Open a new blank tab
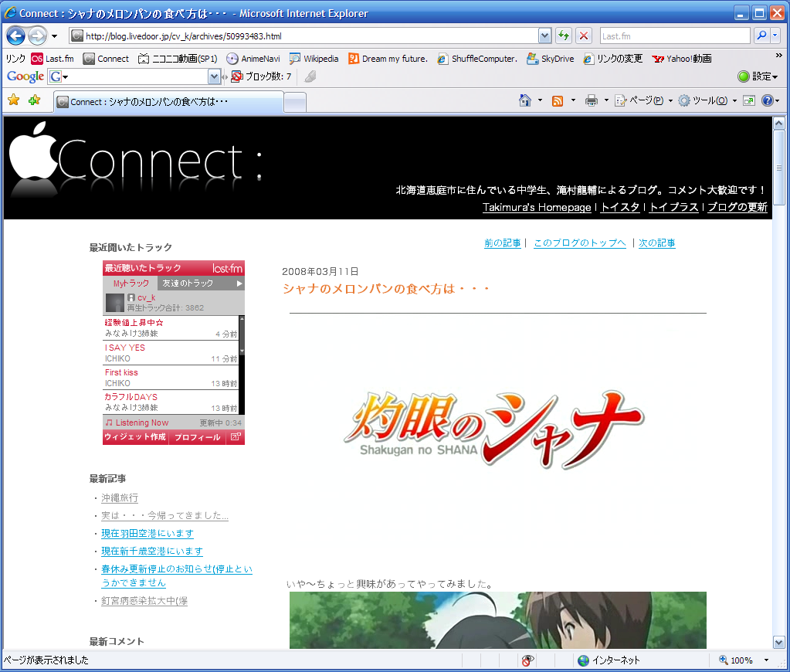The height and width of the screenshot is (672, 790). pyautogui.click(x=295, y=103)
